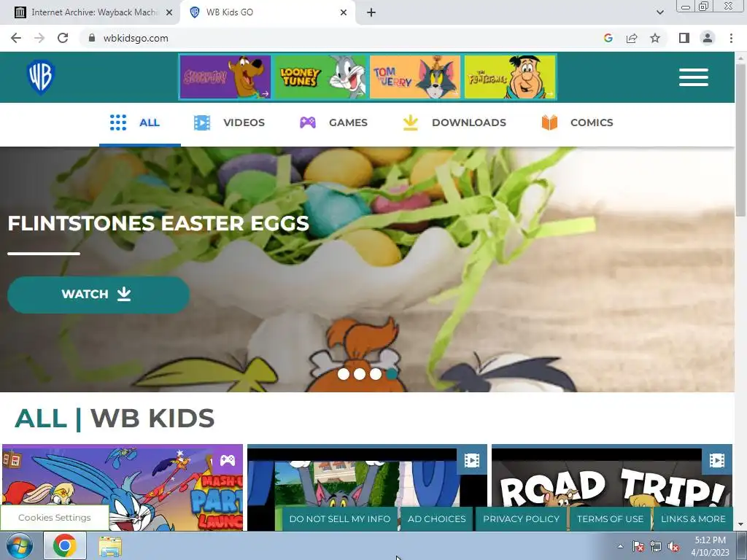Open the clock showing 5:12 PM

tap(710, 546)
